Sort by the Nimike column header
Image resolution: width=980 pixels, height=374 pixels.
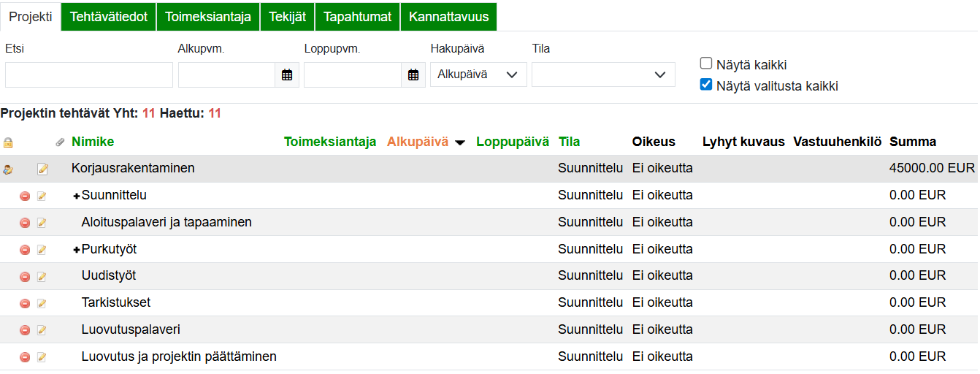(93, 142)
